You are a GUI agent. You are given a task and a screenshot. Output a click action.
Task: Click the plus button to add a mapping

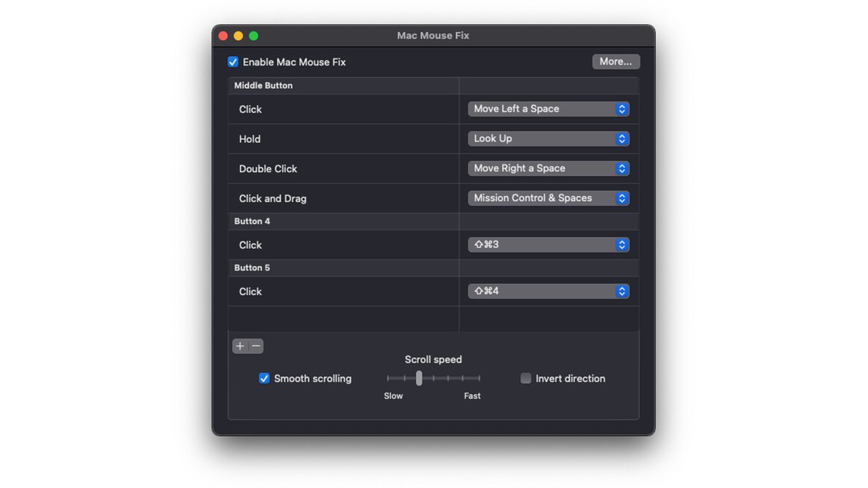240,346
